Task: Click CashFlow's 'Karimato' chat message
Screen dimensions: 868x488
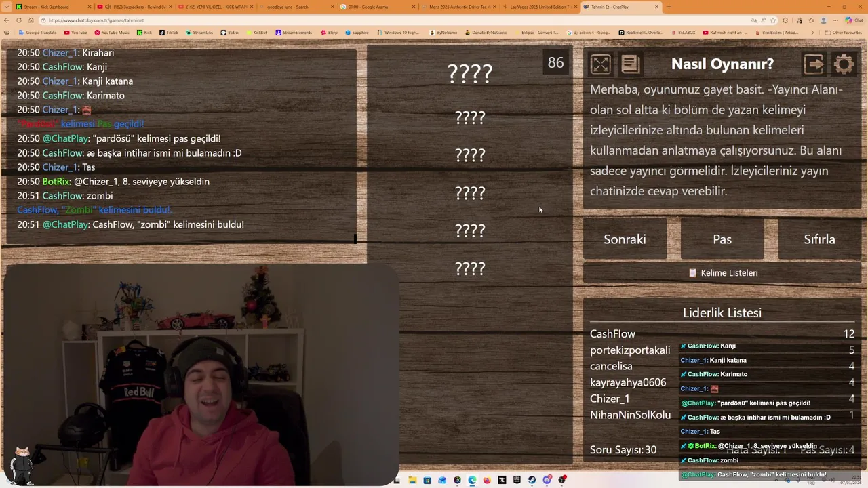Action: click(71, 96)
